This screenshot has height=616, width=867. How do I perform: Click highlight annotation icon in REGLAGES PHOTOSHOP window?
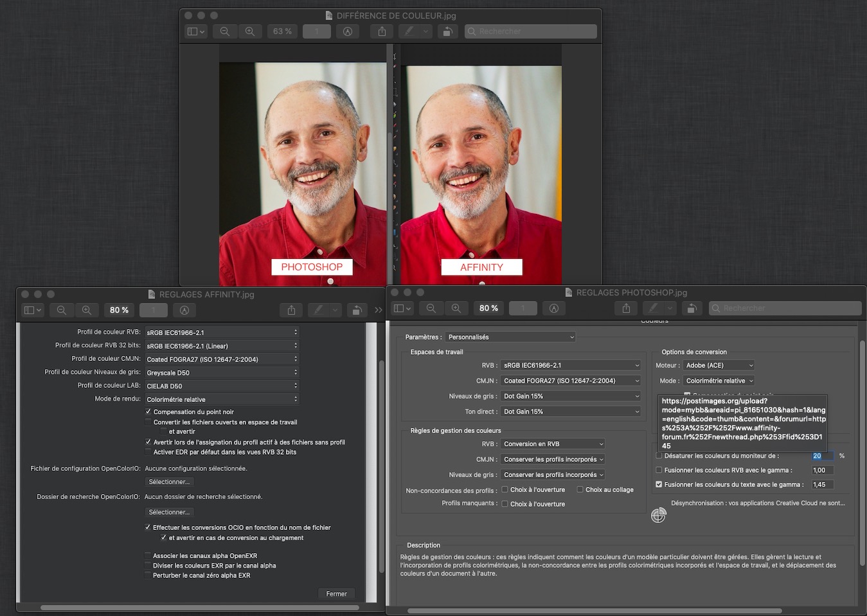(554, 308)
